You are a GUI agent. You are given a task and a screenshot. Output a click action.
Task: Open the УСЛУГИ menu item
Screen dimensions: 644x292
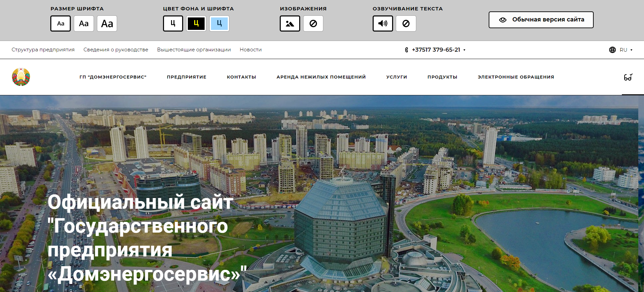click(396, 77)
